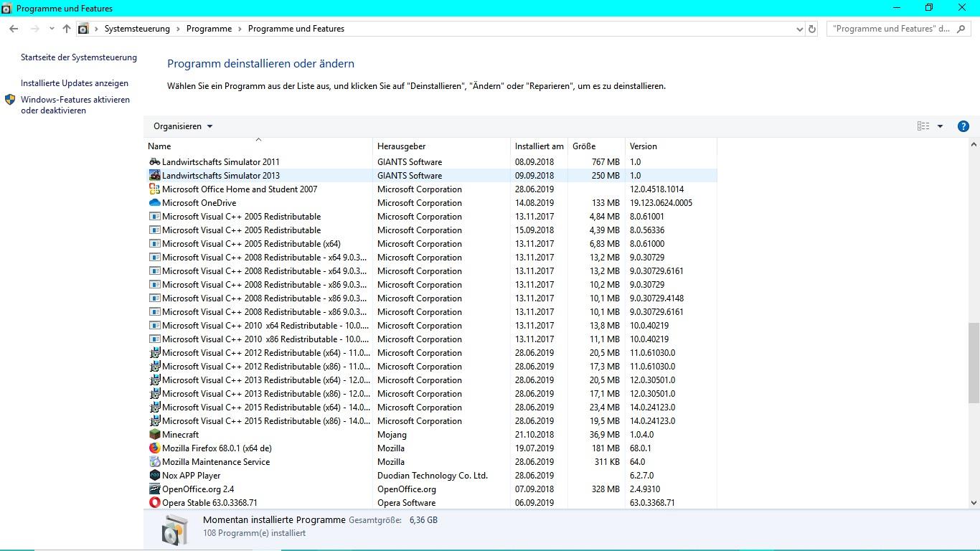The width and height of the screenshot is (980, 551).
Task: Open Startseite der Systemsteuerung link
Action: (x=79, y=57)
